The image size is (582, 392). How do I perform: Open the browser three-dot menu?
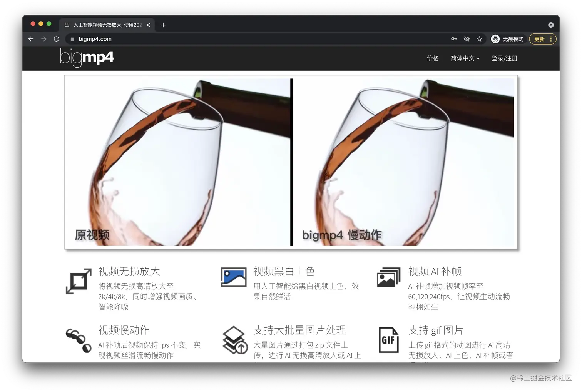click(x=551, y=39)
